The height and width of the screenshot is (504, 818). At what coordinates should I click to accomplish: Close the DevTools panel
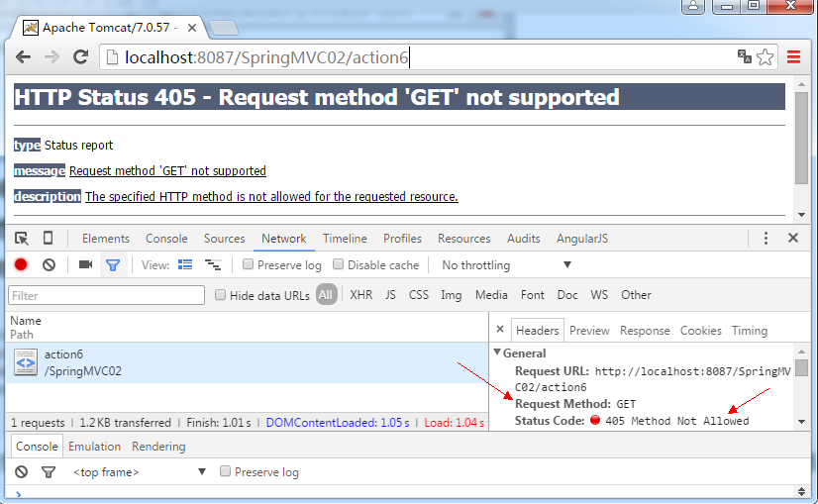(793, 238)
